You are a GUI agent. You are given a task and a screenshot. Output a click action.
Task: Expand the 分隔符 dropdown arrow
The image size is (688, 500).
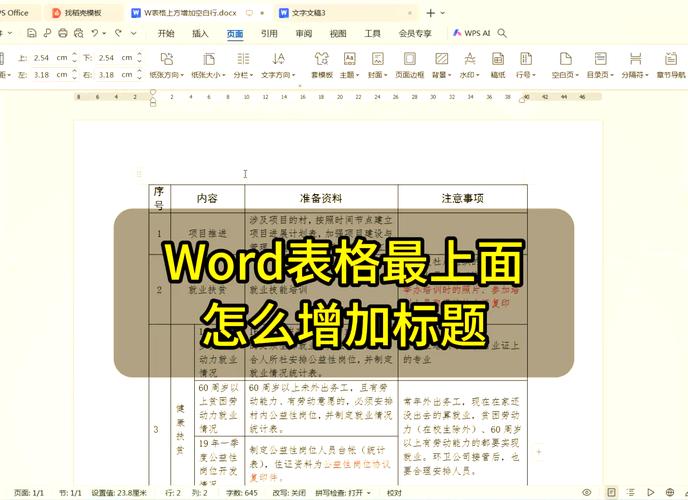pyautogui.click(x=646, y=75)
